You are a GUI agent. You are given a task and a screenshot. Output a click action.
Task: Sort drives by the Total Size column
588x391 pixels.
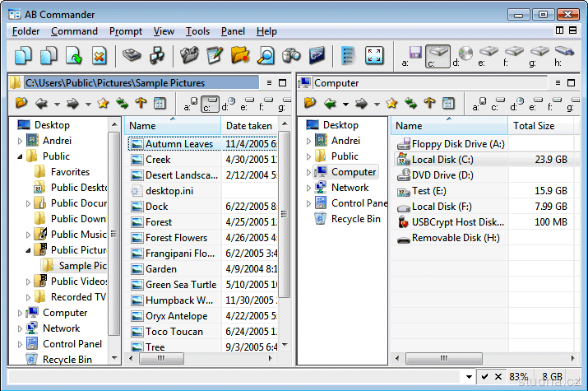pos(533,126)
